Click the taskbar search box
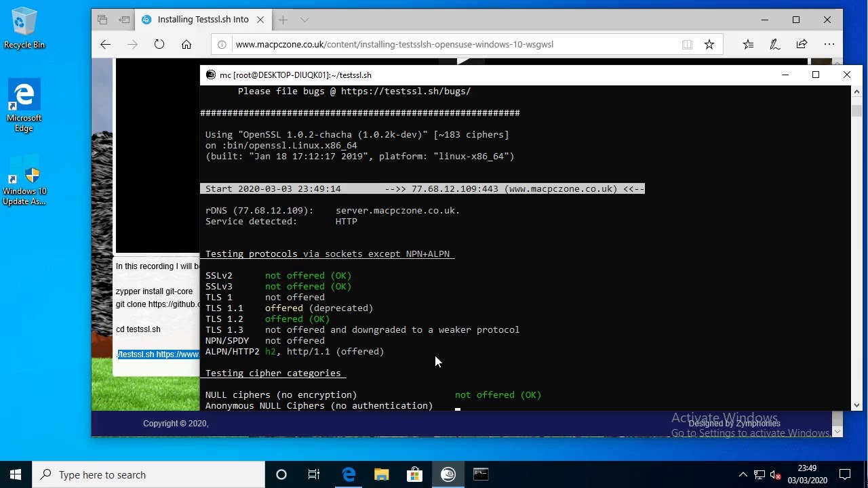 pyautogui.click(x=149, y=474)
